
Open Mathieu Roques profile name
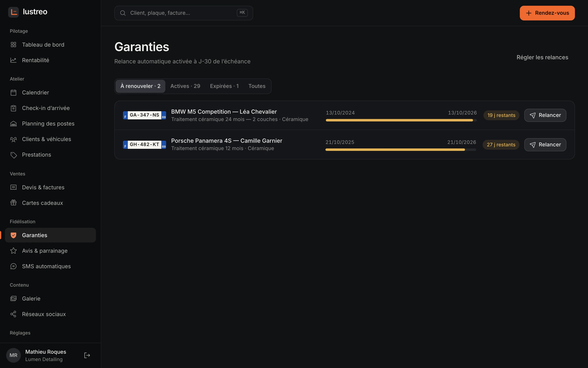point(46,352)
